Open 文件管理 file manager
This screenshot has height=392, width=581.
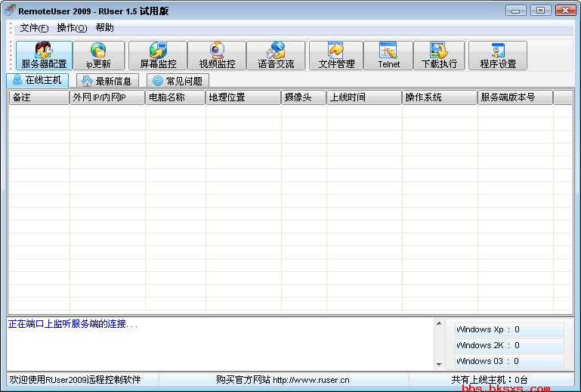point(336,56)
